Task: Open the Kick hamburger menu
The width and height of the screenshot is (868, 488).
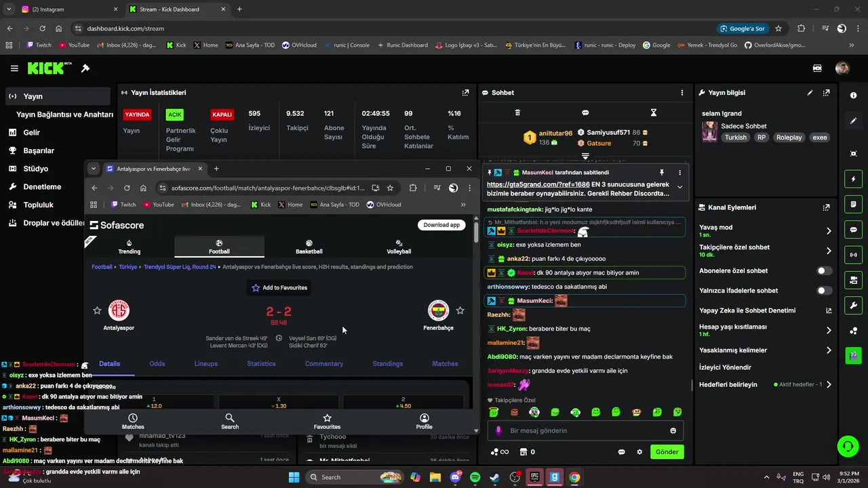Action: (x=14, y=68)
